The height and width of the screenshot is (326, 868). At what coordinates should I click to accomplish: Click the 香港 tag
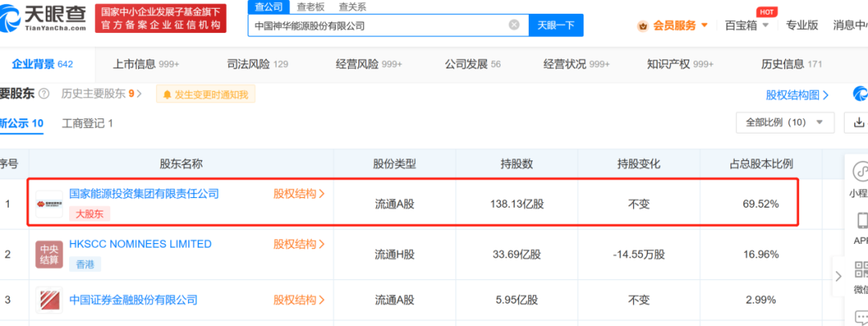coord(85,265)
